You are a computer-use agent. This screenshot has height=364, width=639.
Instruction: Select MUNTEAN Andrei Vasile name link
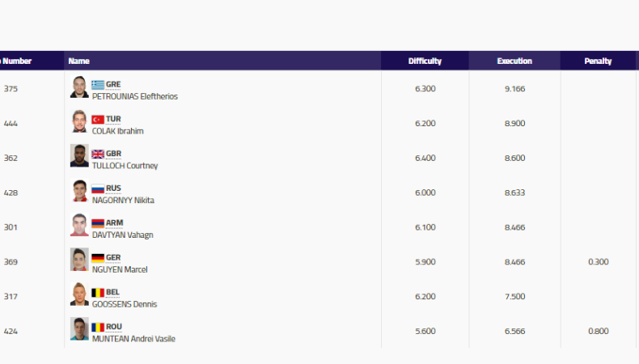(x=133, y=340)
